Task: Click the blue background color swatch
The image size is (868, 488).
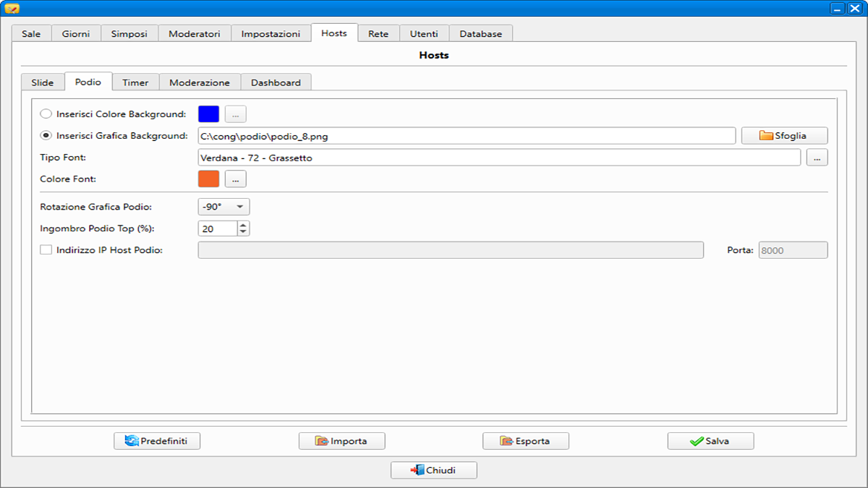Action: tap(208, 114)
